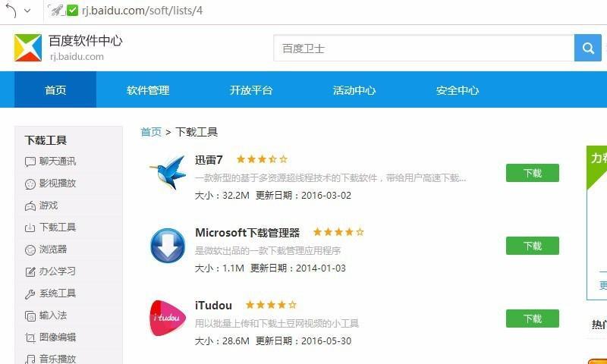Click description 是微软出品的一款下载管理应用程序
This screenshot has width=607, height=364.
(268, 251)
